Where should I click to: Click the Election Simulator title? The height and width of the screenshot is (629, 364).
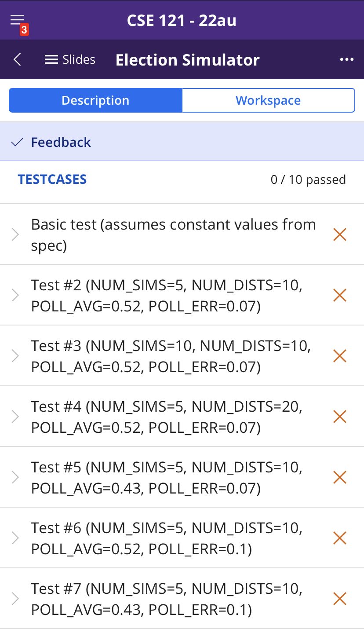[187, 60]
